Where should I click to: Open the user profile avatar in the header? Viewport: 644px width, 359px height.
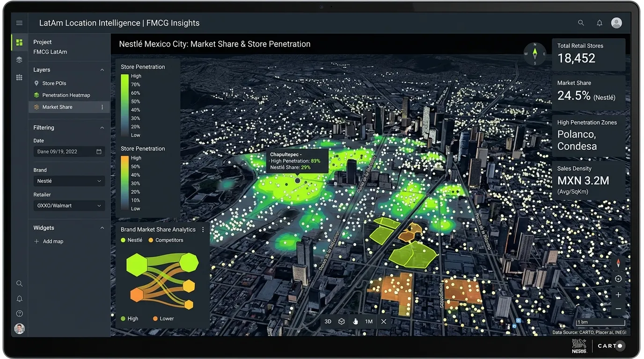click(x=616, y=22)
